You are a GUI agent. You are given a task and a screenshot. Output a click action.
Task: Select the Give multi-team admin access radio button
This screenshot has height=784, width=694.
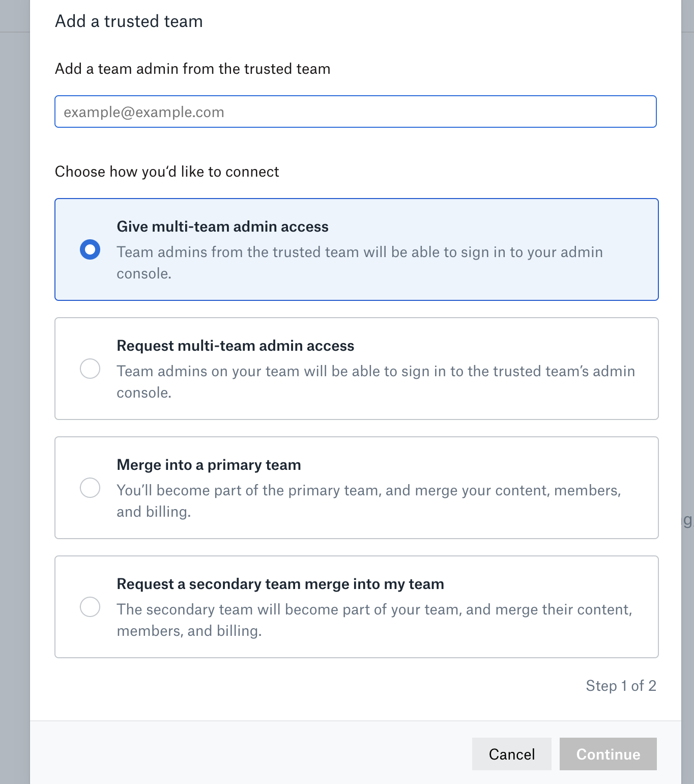tap(90, 249)
